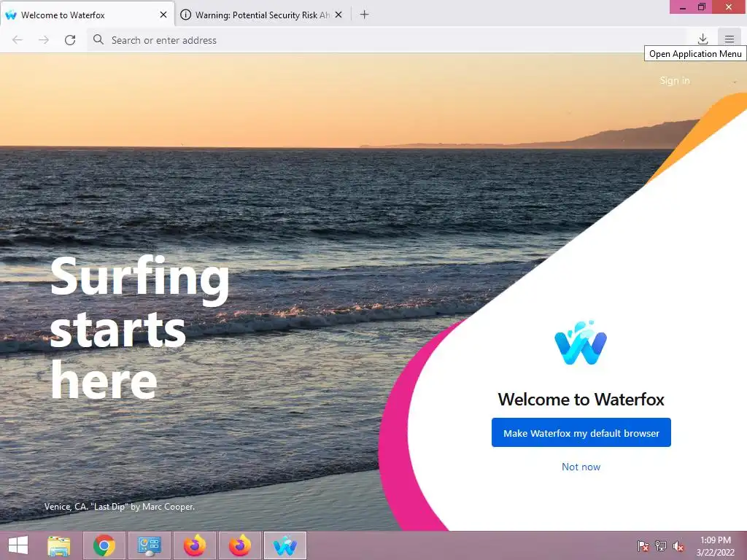Viewport: 747px width, 560px height.
Task: Open a new tab
Action: point(365,15)
